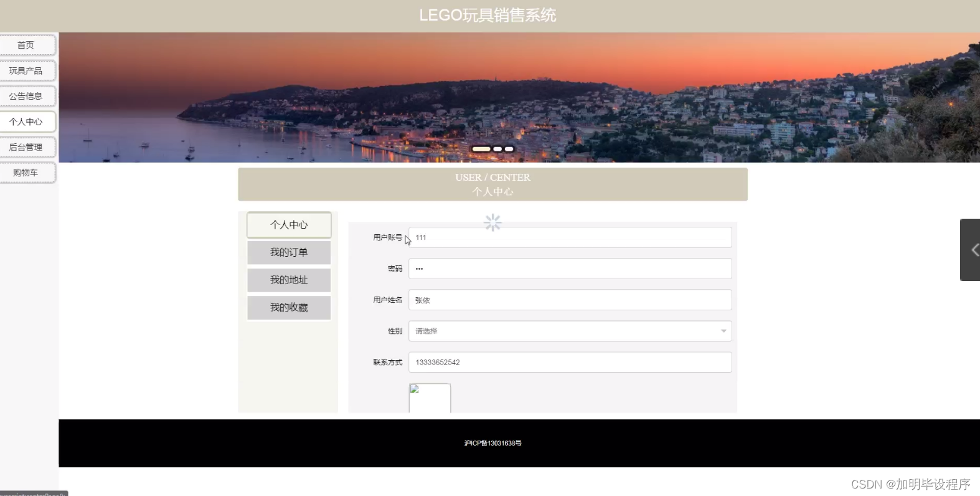Image resolution: width=980 pixels, height=496 pixels.
Task: Click the 联系方式 phone number field
Action: pyautogui.click(x=570, y=362)
